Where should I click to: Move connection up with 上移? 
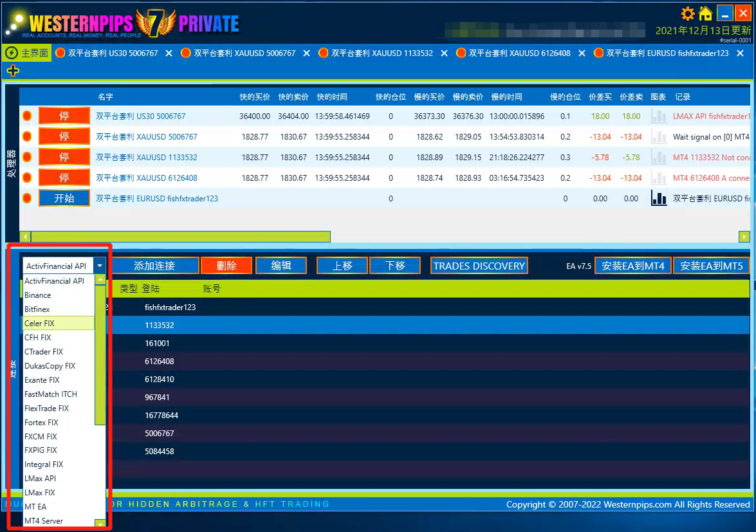click(x=342, y=266)
